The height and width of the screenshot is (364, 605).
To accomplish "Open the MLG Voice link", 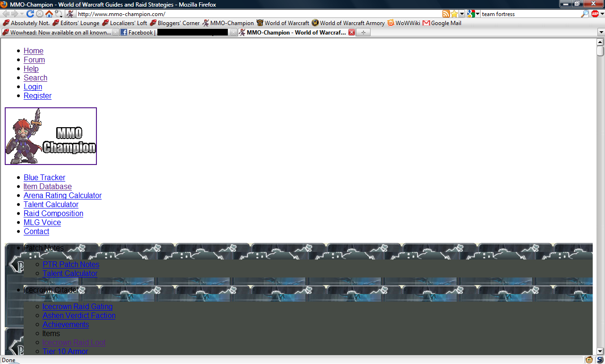I will click(43, 223).
